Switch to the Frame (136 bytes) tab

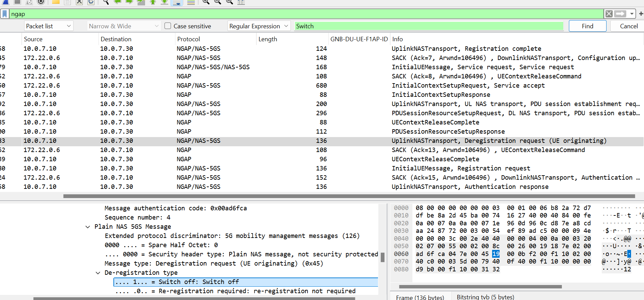[x=420, y=297]
